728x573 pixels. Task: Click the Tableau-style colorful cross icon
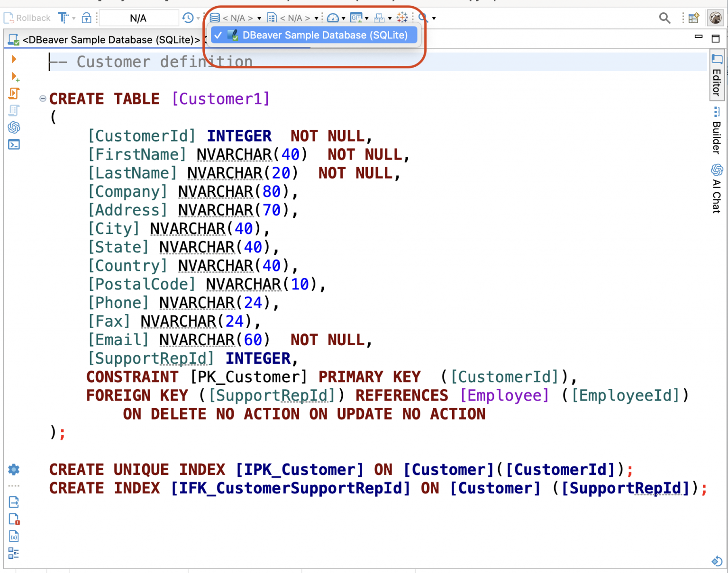(x=402, y=18)
